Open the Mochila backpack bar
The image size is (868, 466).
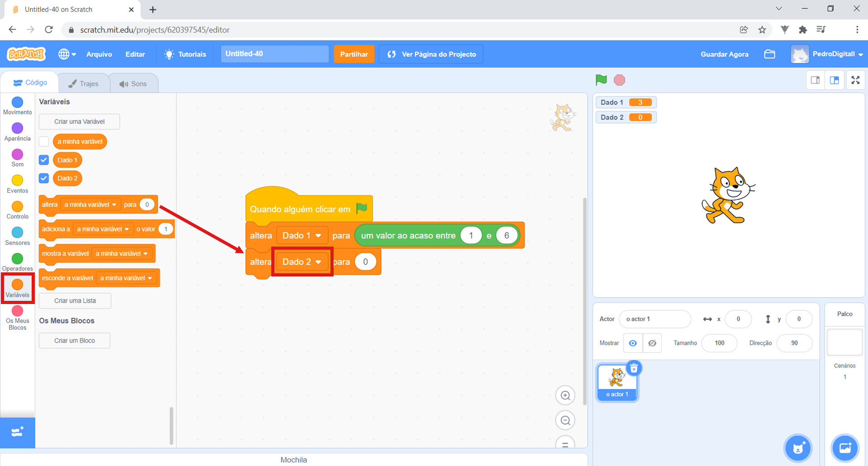(293, 460)
